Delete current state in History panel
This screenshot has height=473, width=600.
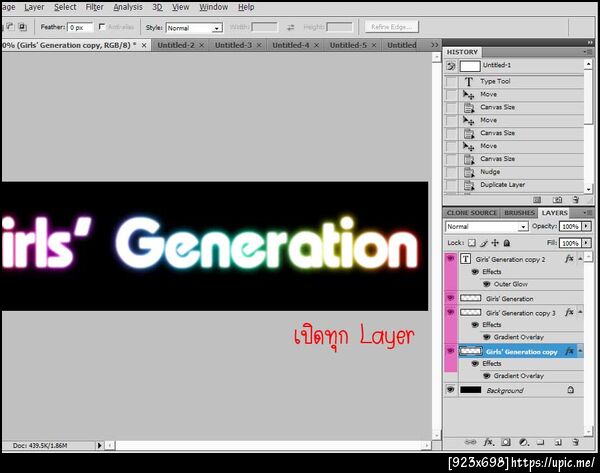point(576,200)
